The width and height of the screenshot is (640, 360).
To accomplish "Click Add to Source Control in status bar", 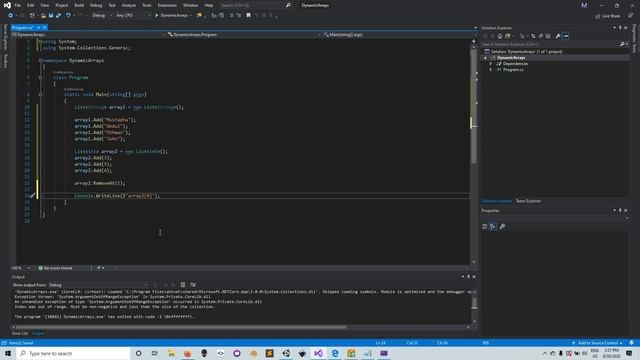I will tap(597, 343).
